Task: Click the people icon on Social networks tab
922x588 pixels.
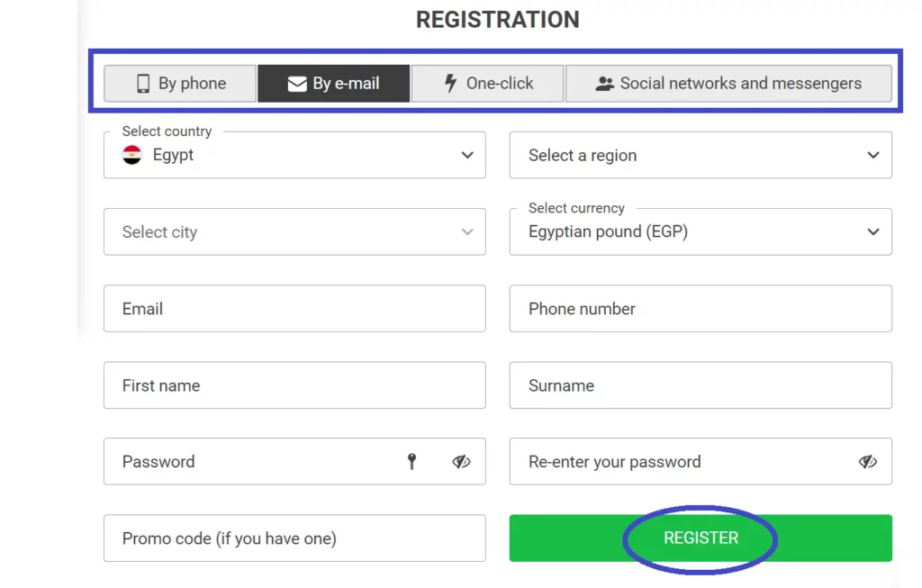Action: (x=605, y=83)
